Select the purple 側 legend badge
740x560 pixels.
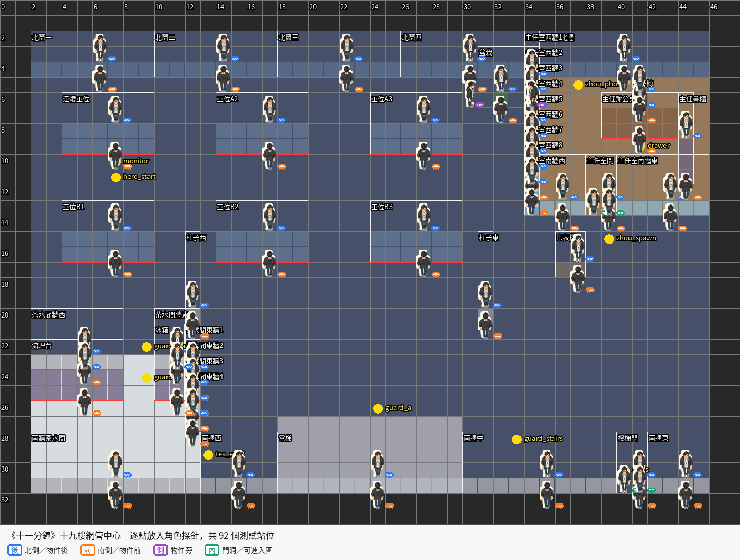(x=160, y=550)
